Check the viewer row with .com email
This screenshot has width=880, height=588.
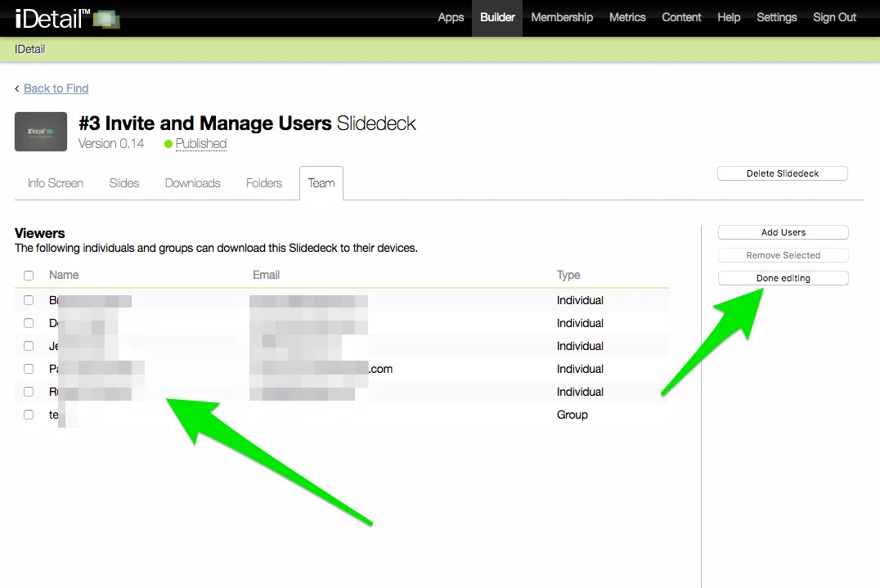pos(29,369)
